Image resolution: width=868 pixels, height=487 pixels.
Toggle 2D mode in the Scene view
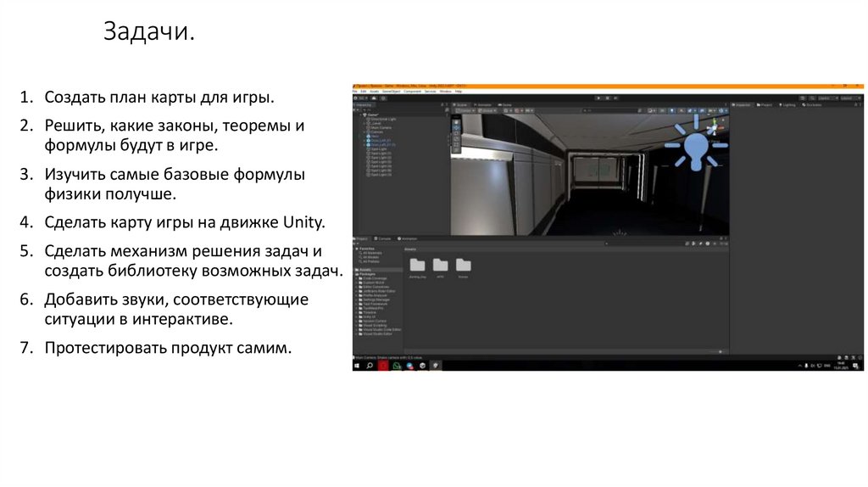[x=662, y=111]
